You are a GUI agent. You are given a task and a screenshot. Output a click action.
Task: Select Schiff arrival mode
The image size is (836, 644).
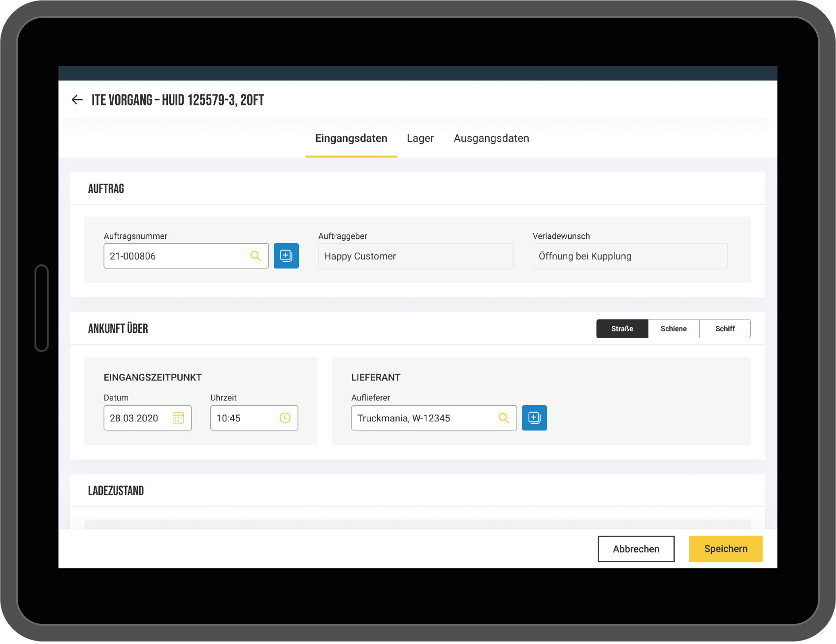click(725, 329)
